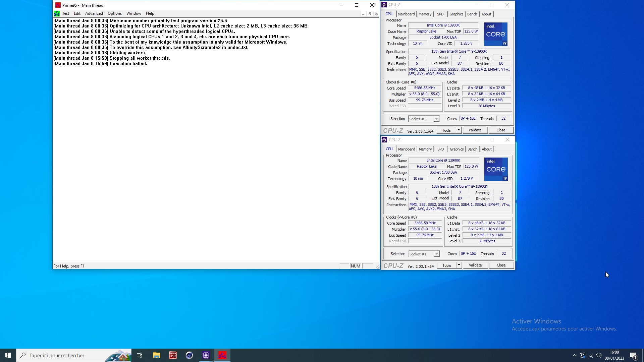Expand Socket #1 selection dropdown in bottom CPU-Z

(x=437, y=254)
